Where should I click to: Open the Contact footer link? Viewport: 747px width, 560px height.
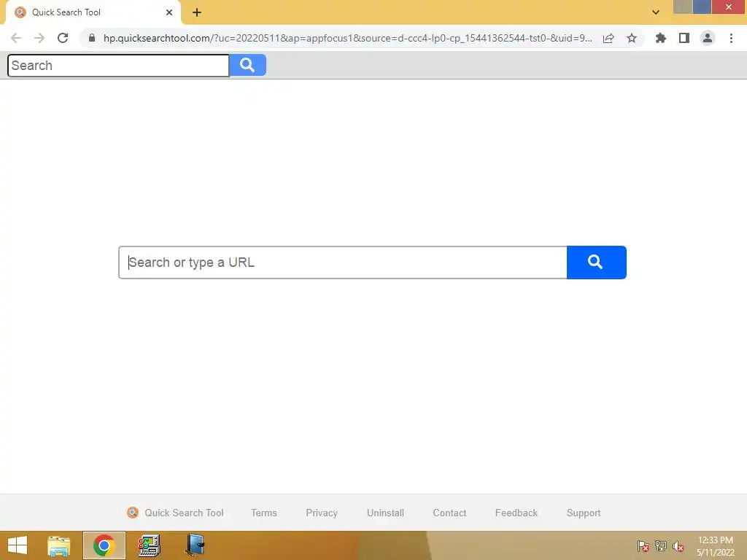coord(449,513)
